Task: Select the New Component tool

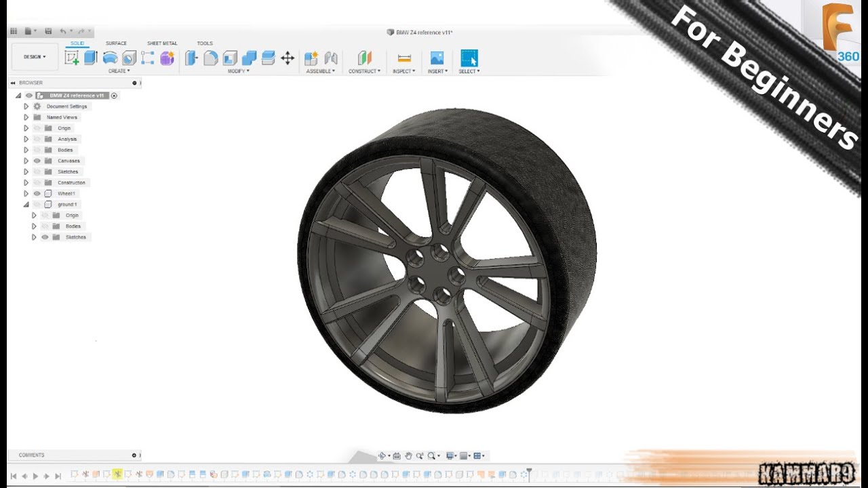Action: coord(311,58)
